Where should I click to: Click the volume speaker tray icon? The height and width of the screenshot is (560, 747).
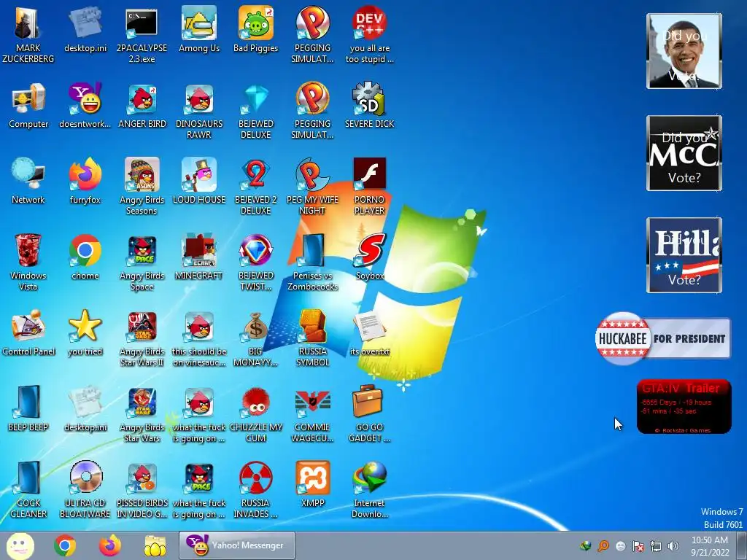pos(673,546)
